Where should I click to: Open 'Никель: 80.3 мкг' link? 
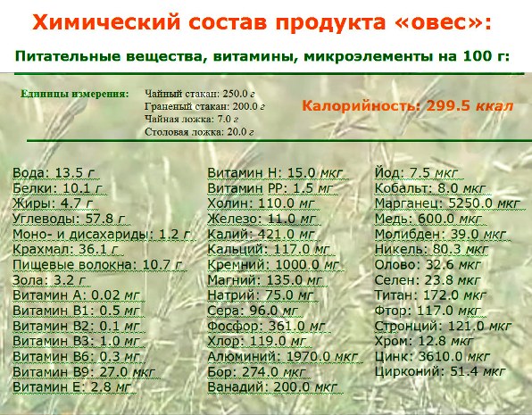pyautogui.click(x=431, y=249)
